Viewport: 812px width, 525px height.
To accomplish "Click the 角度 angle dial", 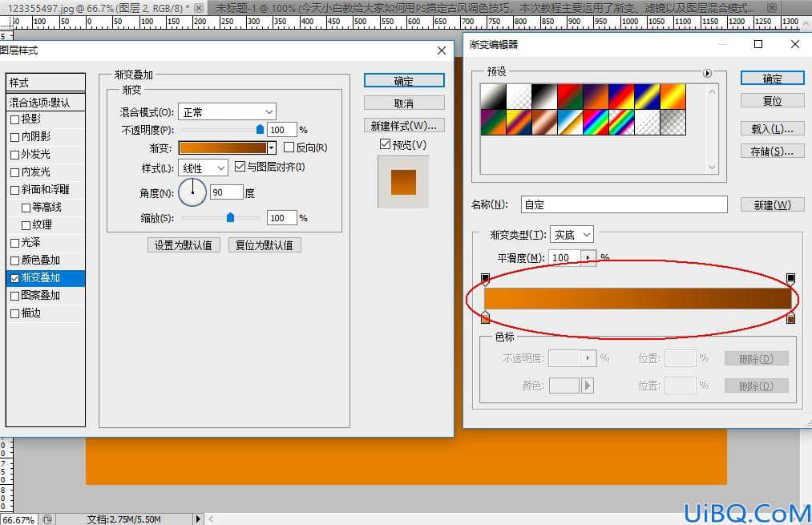I will point(192,192).
